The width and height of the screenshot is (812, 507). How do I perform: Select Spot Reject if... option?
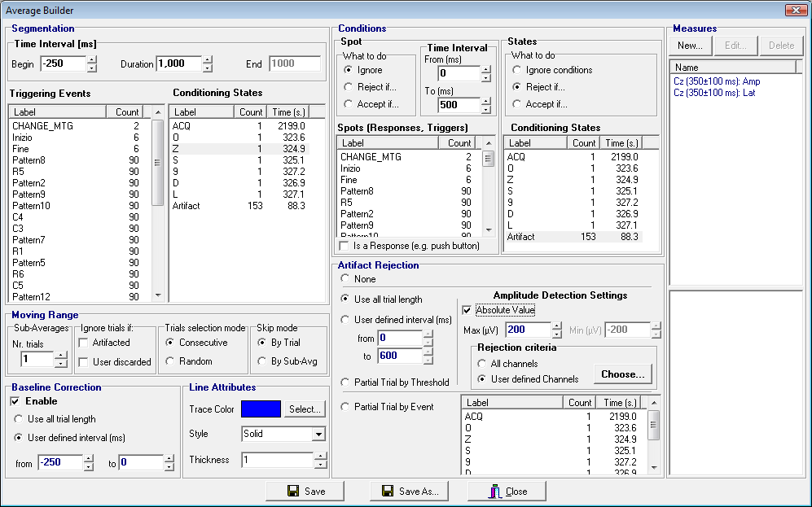[x=349, y=87]
